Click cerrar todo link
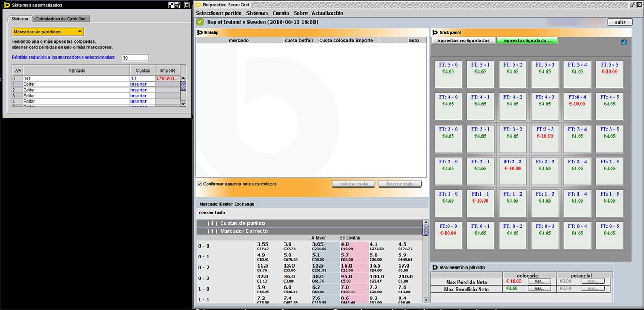Image resolution: width=644 pixels, height=310 pixels. [212, 213]
